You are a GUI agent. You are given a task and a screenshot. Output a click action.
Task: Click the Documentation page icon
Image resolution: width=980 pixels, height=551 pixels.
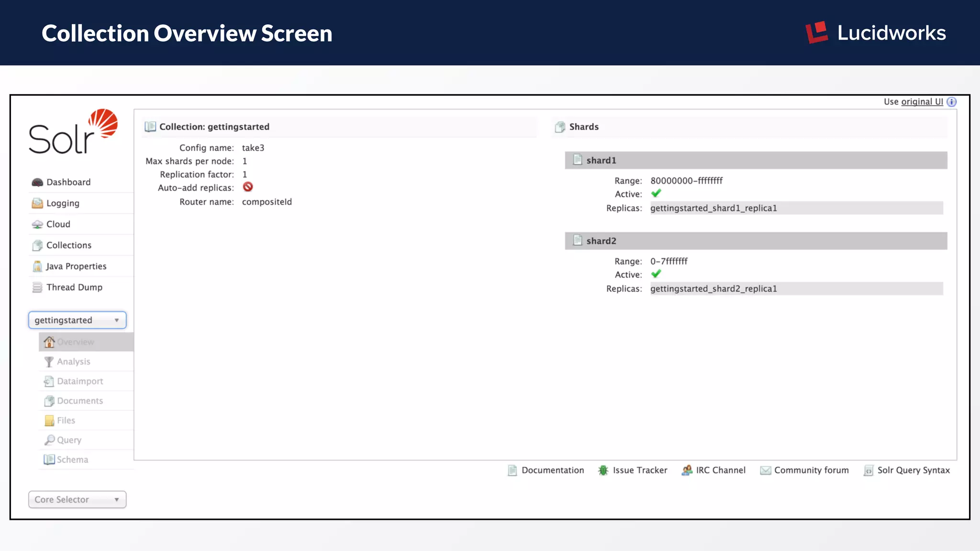tap(512, 471)
